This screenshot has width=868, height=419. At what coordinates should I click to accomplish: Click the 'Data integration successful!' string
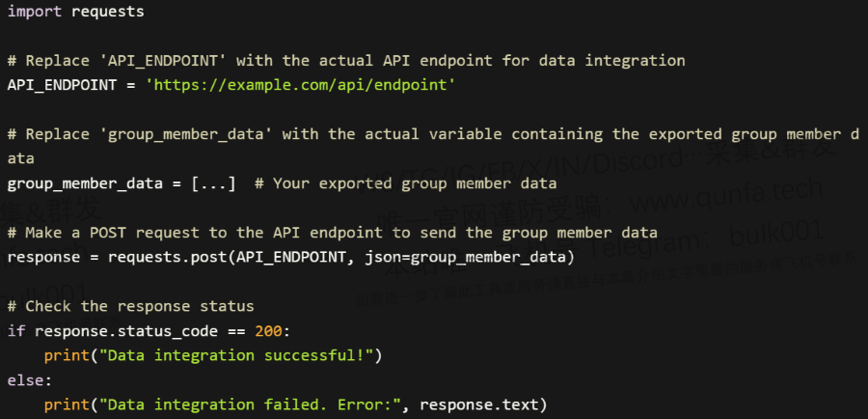236,355
